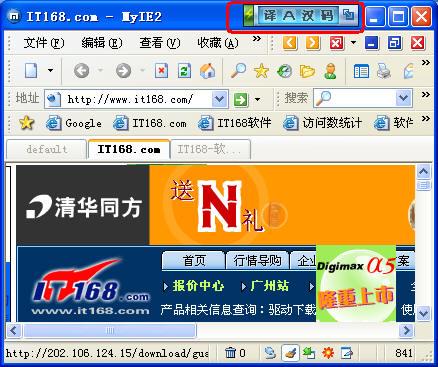Click the Digimax α5 advertisement
Image resolution: width=438 pixels, height=367 pixels.
[x=356, y=283]
